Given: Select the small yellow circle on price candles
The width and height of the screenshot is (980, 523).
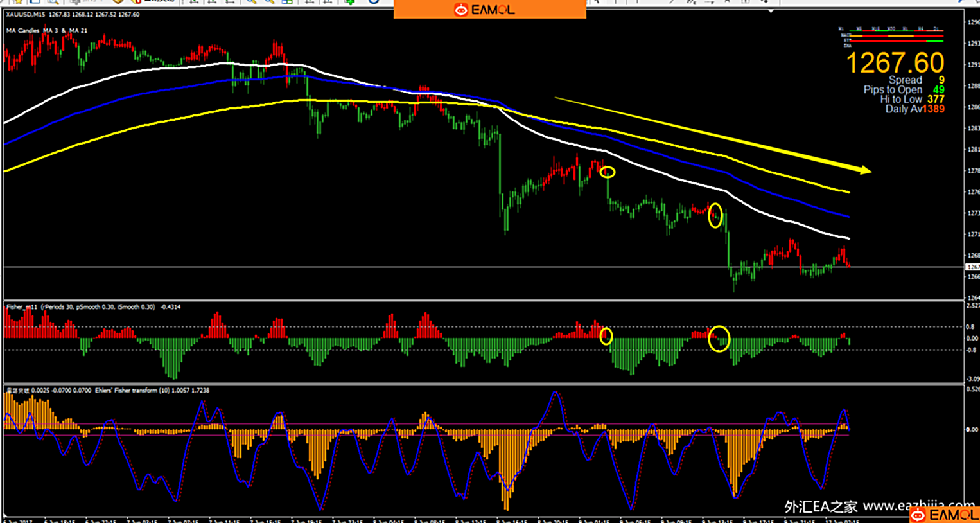Looking at the screenshot, I should (x=608, y=172).
